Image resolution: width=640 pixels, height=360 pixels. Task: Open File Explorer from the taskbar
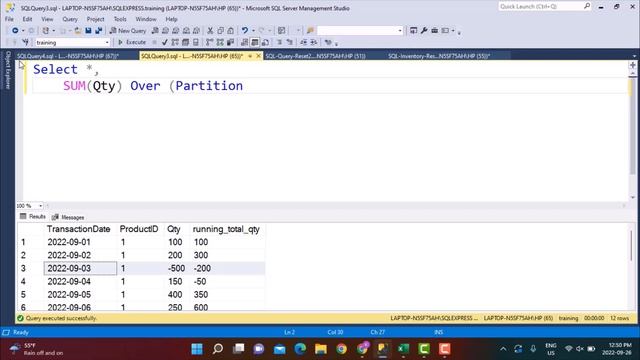pos(321,349)
